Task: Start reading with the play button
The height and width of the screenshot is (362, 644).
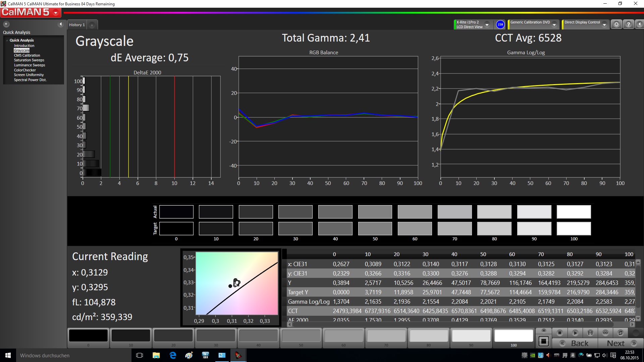Action: (x=575, y=333)
